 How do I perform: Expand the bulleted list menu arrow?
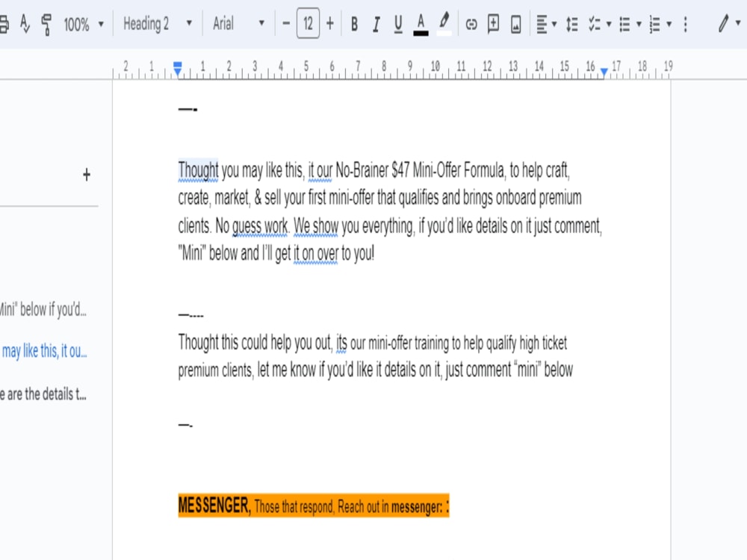click(x=639, y=24)
